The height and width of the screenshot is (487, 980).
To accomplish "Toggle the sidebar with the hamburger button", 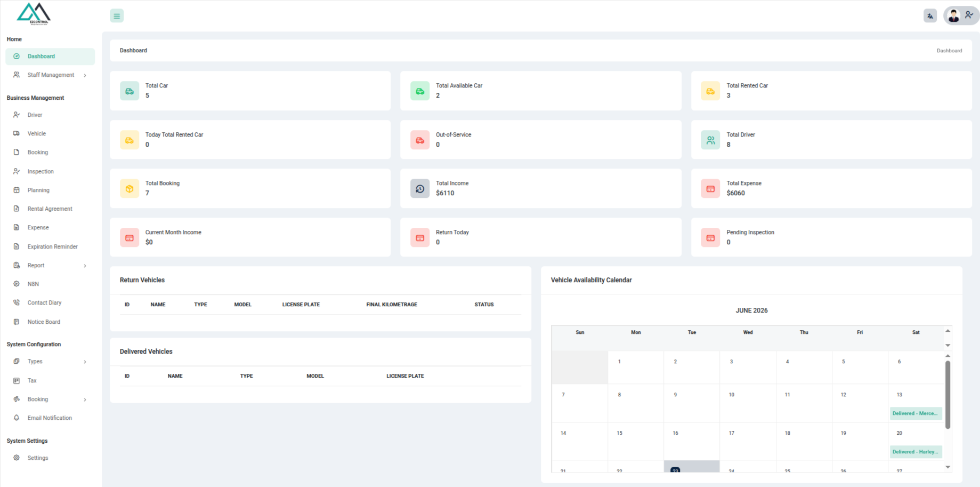I will (117, 16).
